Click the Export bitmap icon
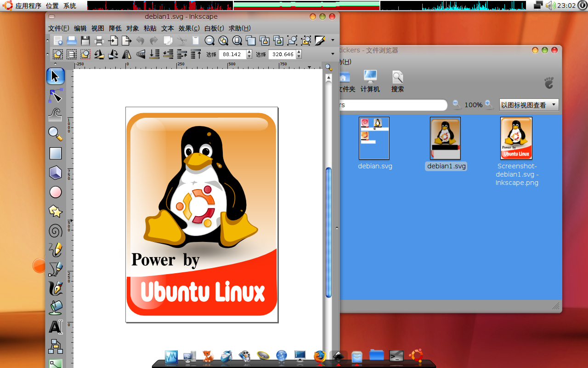 pyautogui.click(x=127, y=40)
